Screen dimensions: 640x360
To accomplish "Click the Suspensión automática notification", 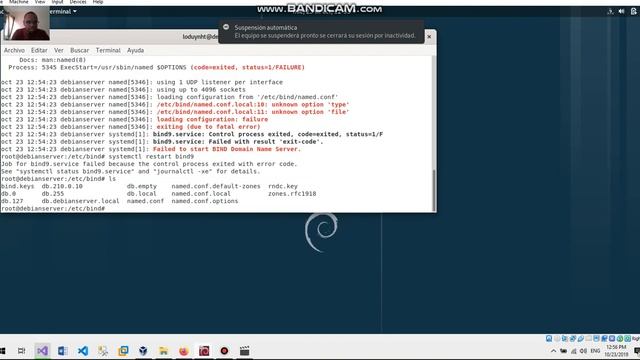I will 321,31.
